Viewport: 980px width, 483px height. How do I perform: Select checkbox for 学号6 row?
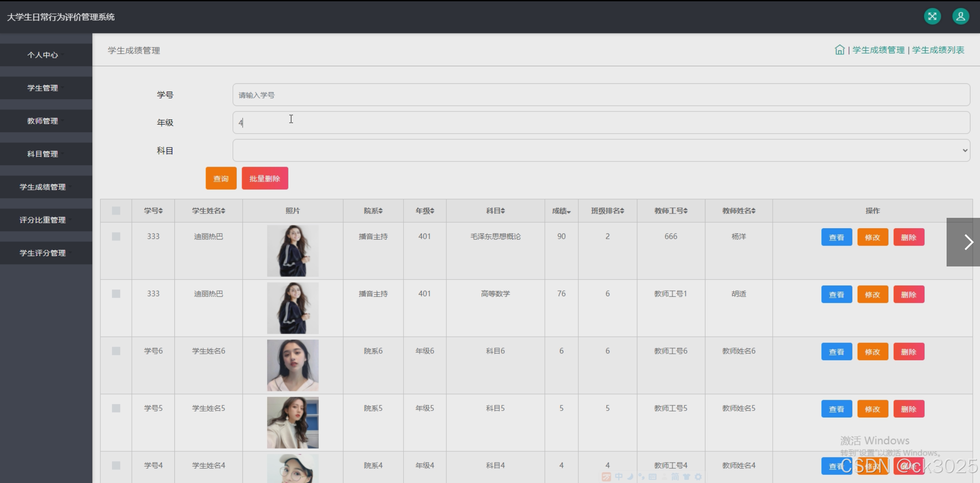(x=116, y=351)
